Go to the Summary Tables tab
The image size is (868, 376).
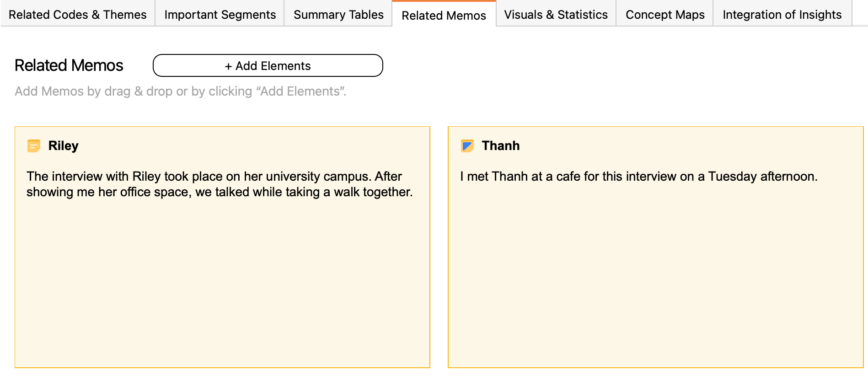[338, 15]
